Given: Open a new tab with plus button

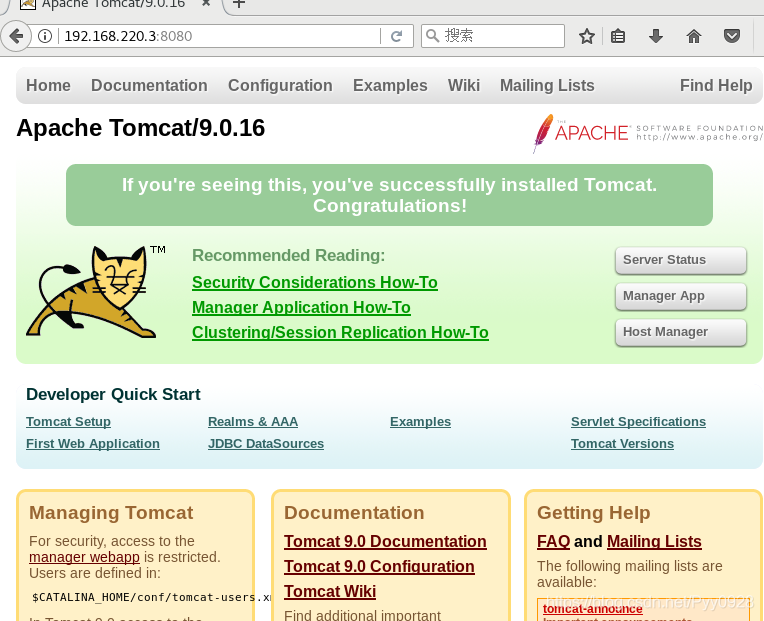Looking at the screenshot, I should (239, 4).
